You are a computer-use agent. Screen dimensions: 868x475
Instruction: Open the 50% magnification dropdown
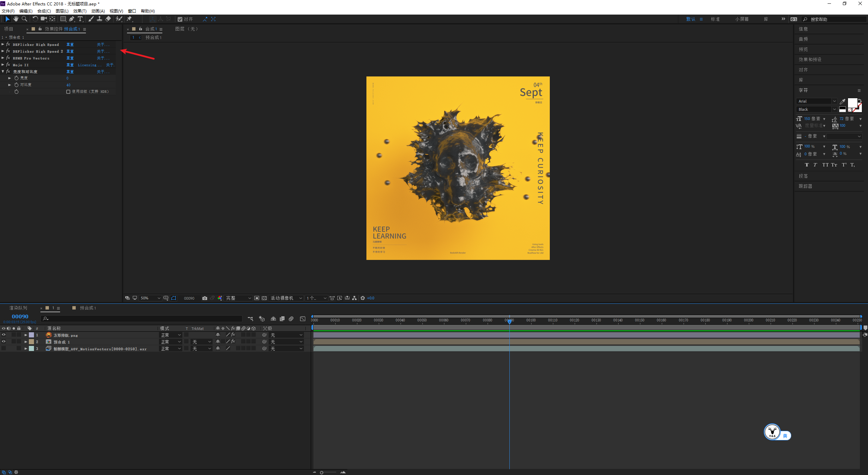[150, 298]
